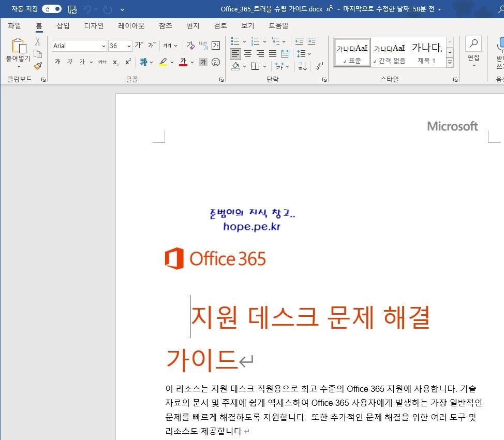Click the numbered list icon
504x440 pixels.
coord(255,41)
